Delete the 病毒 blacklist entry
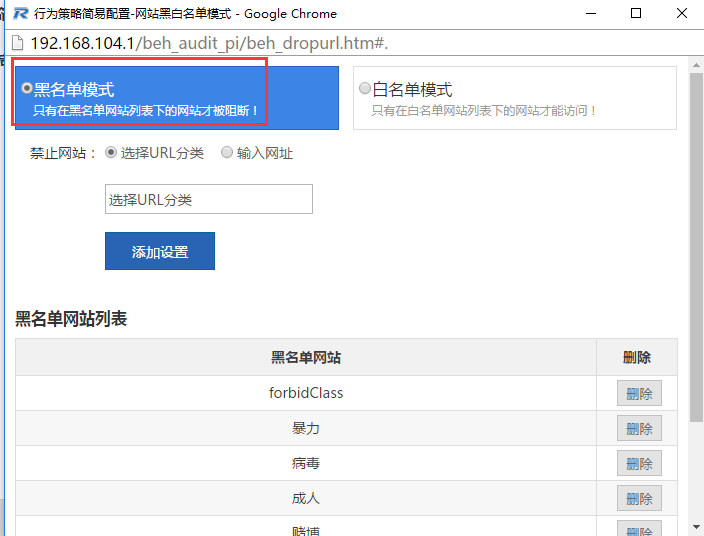The width and height of the screenshot is (704, 536). coord(639,463)
